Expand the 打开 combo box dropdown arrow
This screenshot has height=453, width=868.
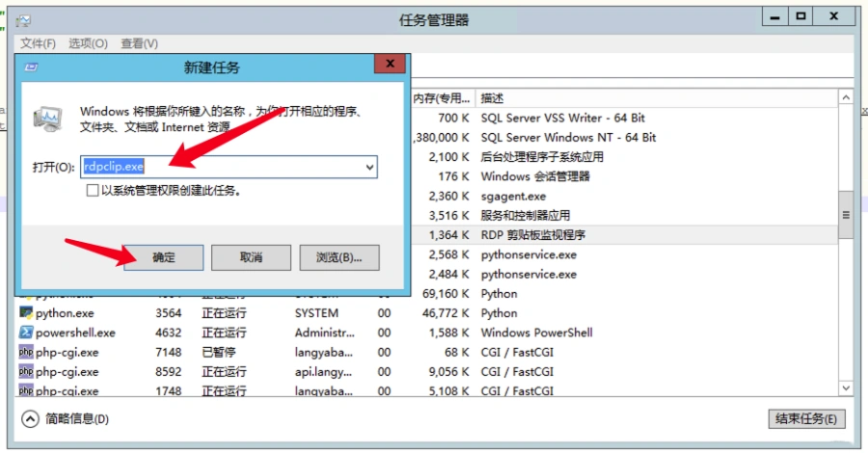coord(369,167)
